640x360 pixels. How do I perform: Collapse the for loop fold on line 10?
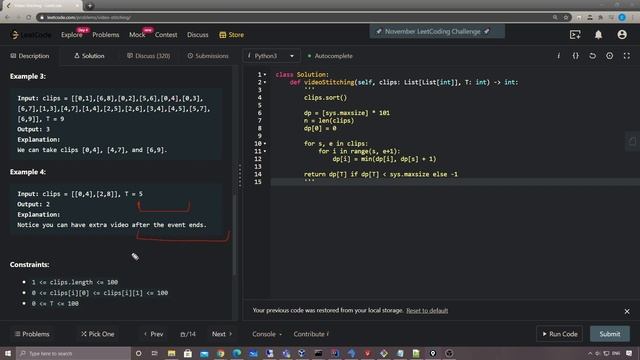pyautogui.click(x=265, y=144)
